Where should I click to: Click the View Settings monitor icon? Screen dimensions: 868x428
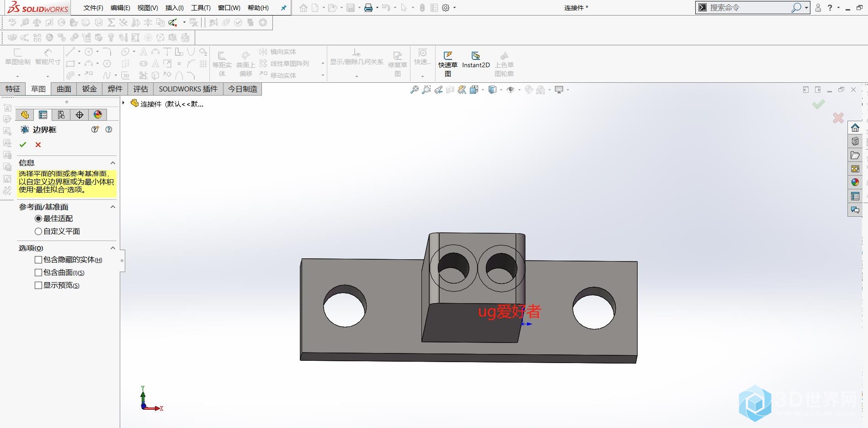coord(559,90)
